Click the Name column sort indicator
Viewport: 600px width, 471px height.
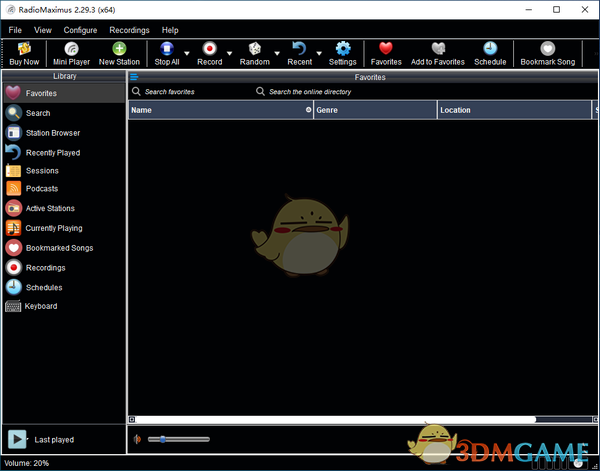308,110
